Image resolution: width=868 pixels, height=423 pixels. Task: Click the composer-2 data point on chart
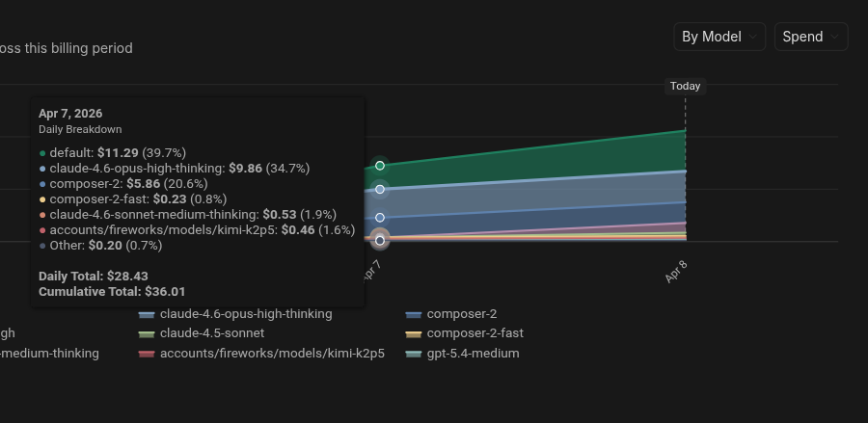[x=380, y=218]
